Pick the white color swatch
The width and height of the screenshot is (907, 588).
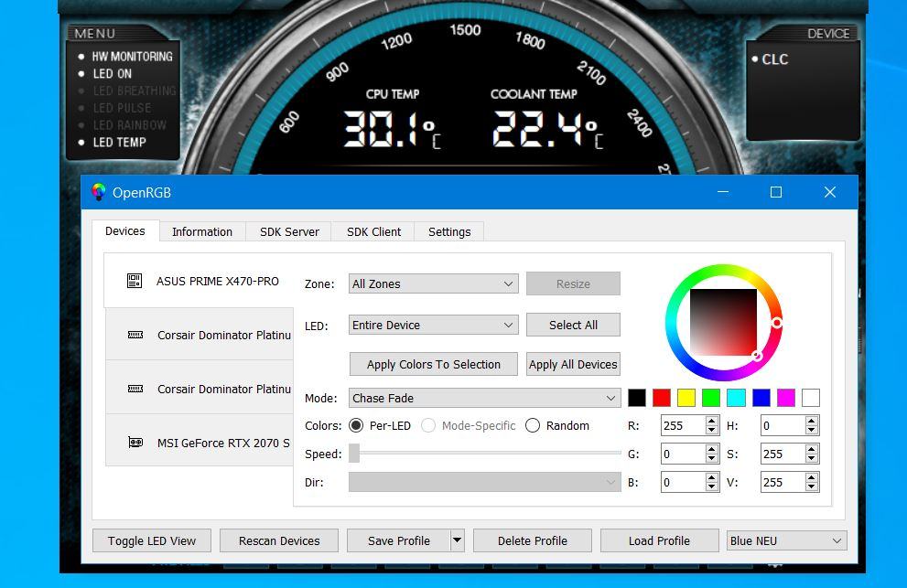click(811, 398)
